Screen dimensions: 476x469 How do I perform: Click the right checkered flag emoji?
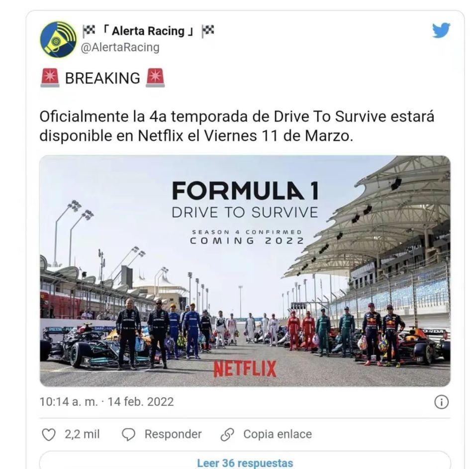pos(208,31)
